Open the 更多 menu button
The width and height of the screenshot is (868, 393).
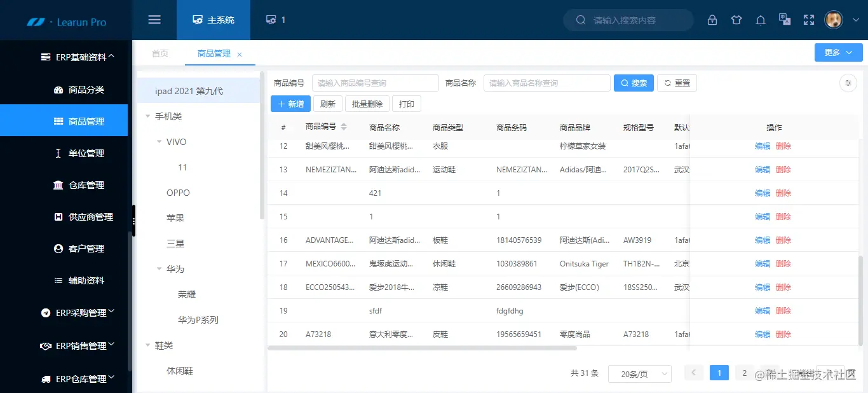click(837, 52)
